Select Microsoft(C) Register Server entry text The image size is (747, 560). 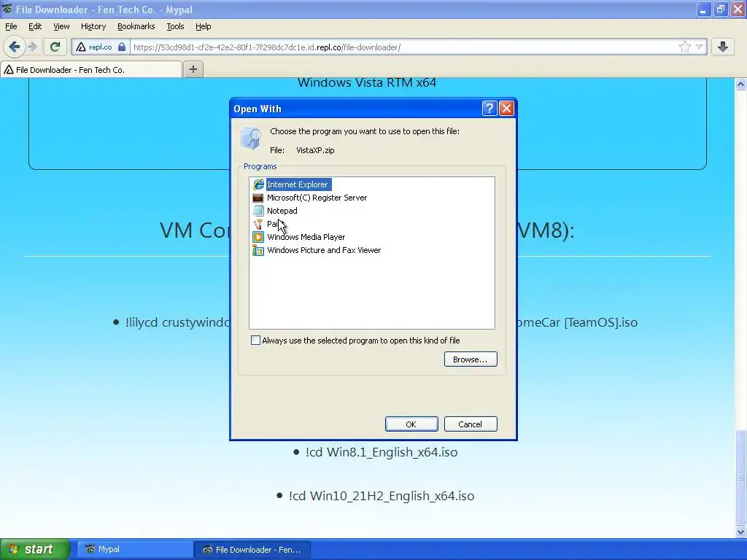317,198
